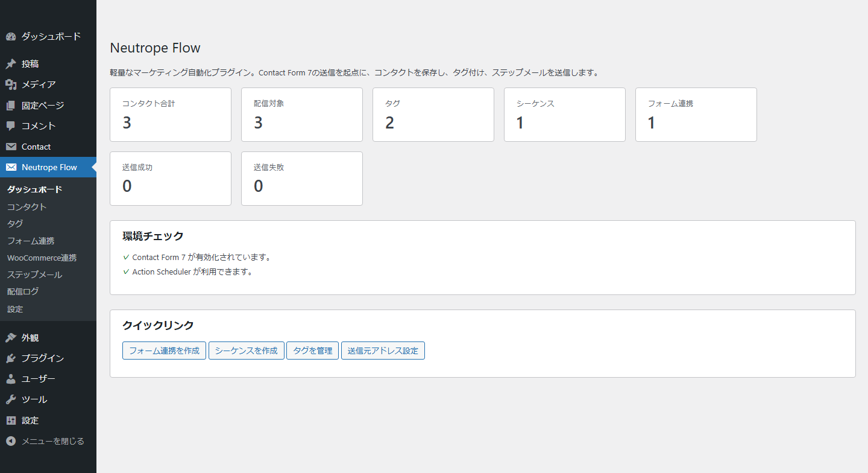Open the 外観 menu
868x473 pixels.
pos(48,338)
